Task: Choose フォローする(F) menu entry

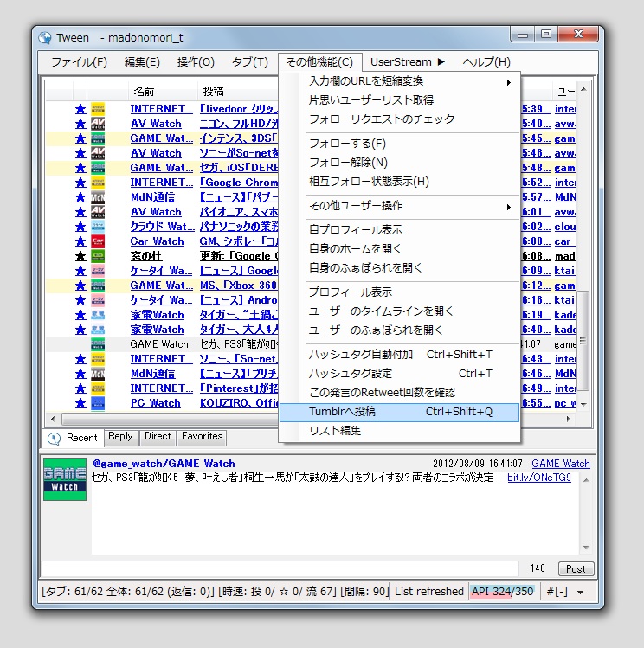Action: pyautogui.click(x=399, y=144)
